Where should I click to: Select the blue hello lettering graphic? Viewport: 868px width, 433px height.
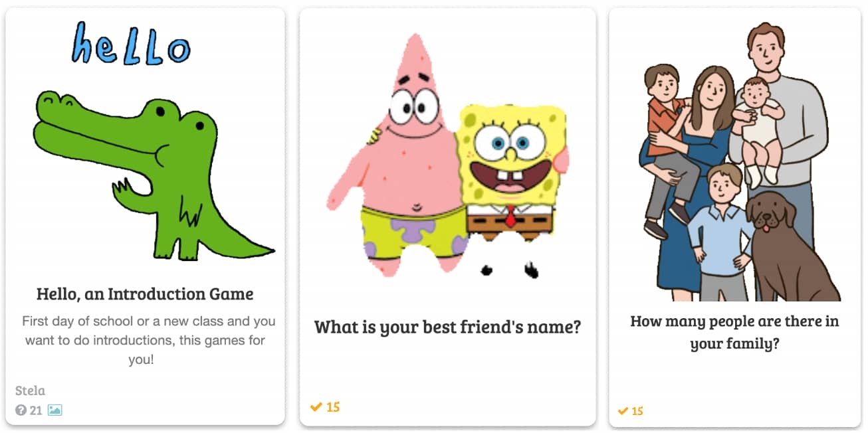[131, 43]
